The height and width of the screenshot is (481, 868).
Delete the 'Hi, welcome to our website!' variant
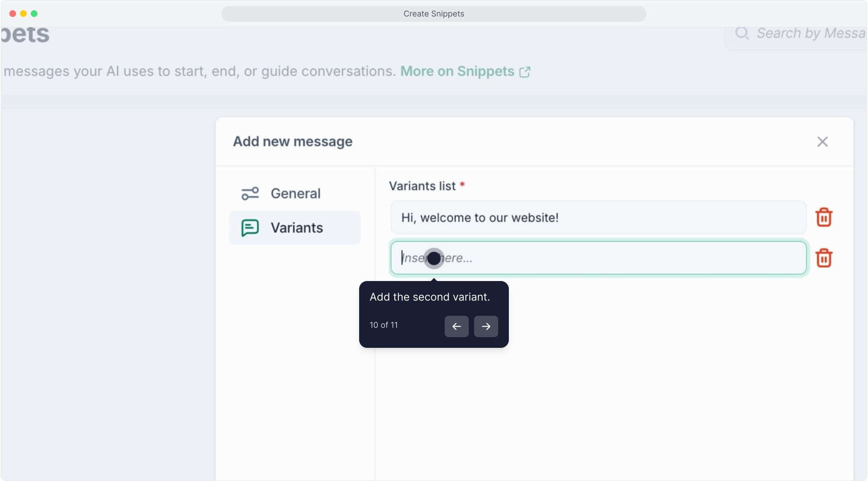(x=823, y=217)
